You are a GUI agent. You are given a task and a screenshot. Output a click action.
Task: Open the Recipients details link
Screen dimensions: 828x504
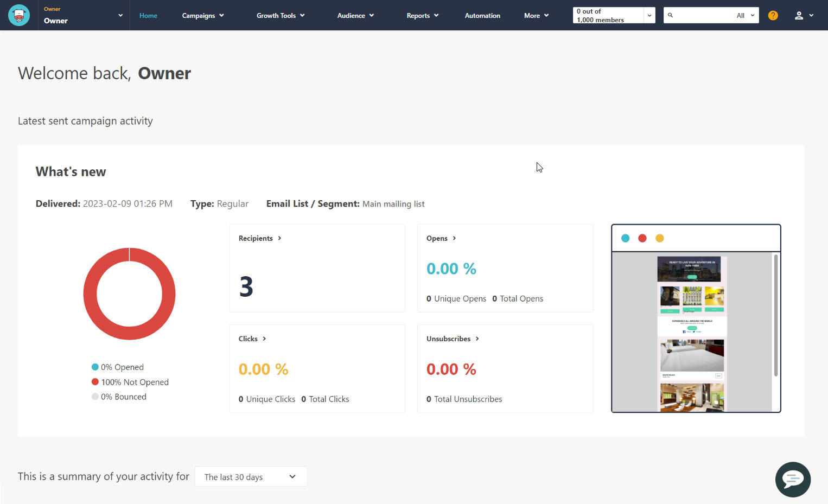coord(260,238)
